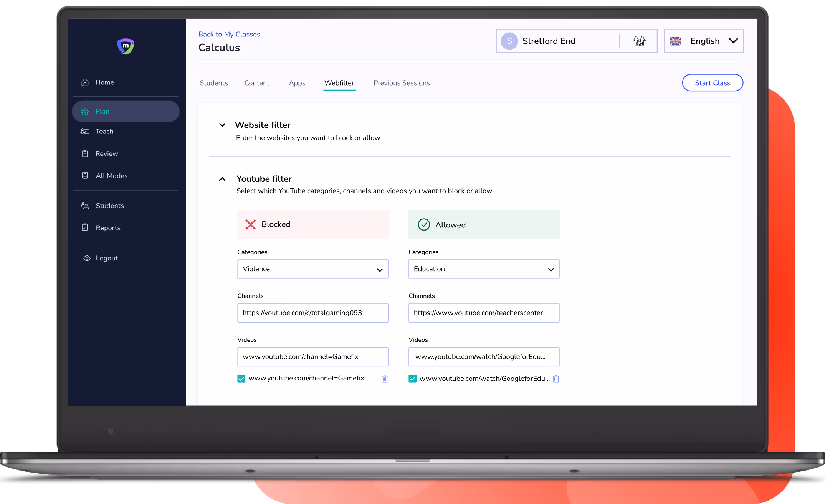Click the All Modes book icon
Screen dimensions: 825x504
(85, 175)
